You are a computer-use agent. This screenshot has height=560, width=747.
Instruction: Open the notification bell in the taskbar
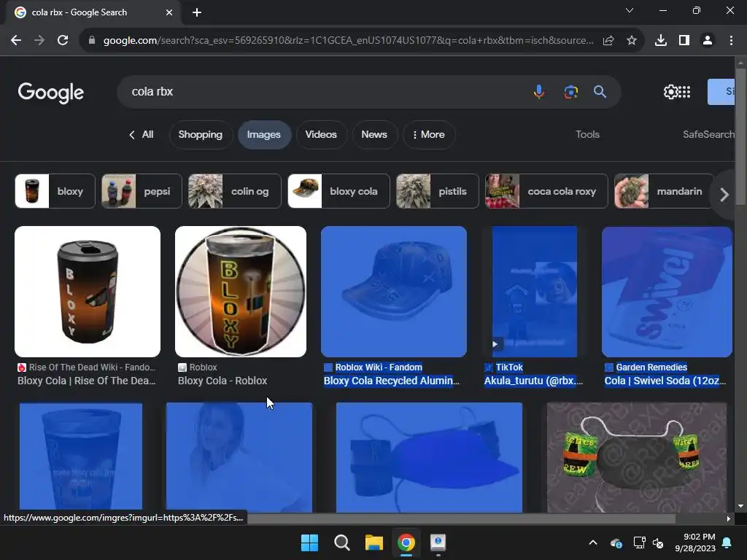tap(727, 542)
